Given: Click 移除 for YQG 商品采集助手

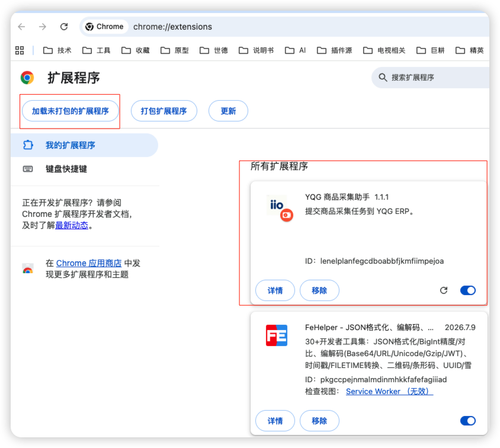Looking at the screenshot, I should click(319, 290).
